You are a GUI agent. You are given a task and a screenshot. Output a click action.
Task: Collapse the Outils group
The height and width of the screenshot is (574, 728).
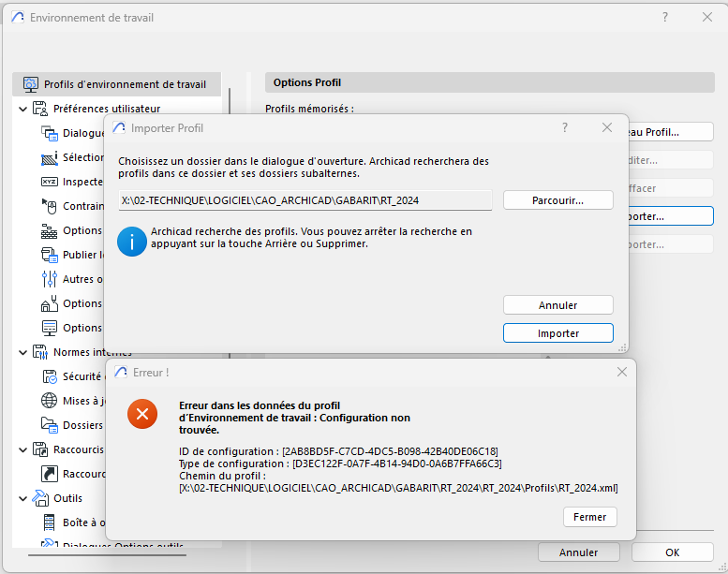(22, 499)
